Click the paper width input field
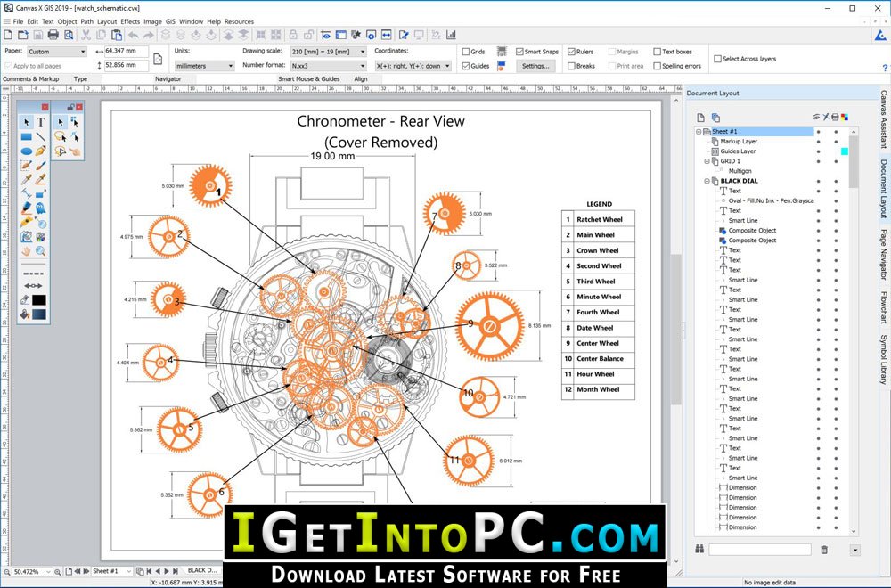The image size is (891, 588). (127, 51)
